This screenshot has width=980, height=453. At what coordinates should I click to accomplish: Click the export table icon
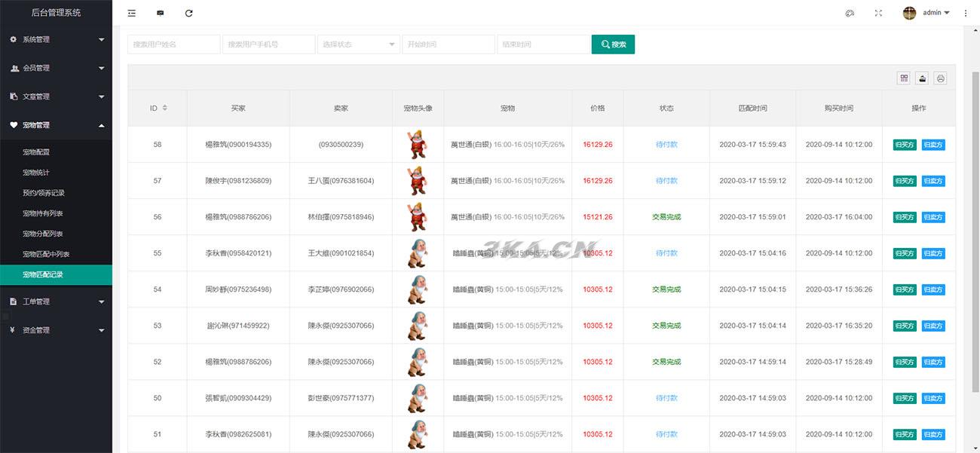(x=922, y=78)
